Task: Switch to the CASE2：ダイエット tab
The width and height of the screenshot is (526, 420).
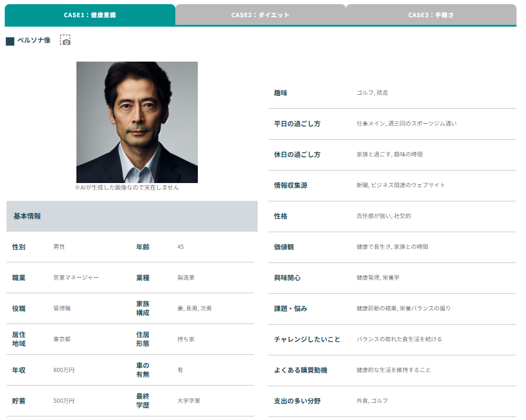Action: [x=260, y=15]
